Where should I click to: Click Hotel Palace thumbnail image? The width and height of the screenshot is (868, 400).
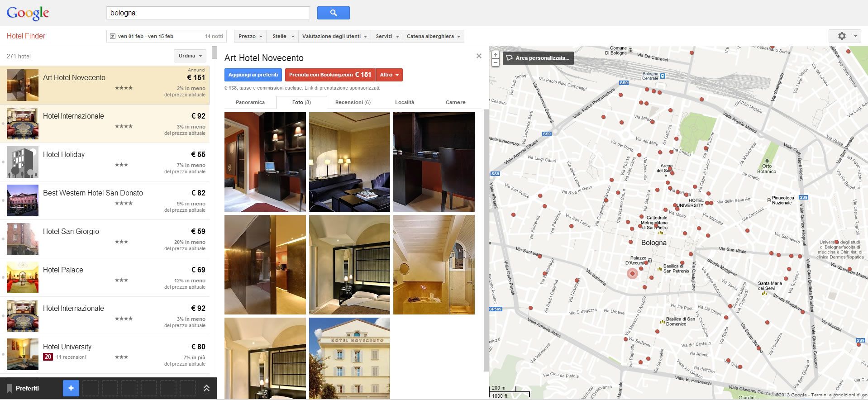(23, 277)
